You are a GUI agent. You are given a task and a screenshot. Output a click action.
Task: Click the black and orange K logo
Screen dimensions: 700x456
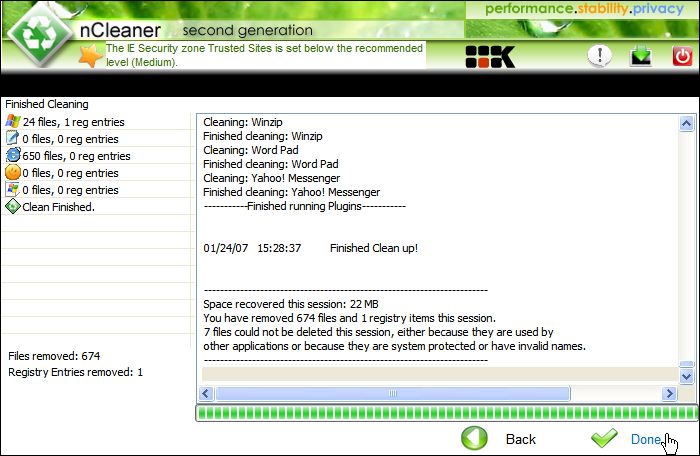coord(490,57)
